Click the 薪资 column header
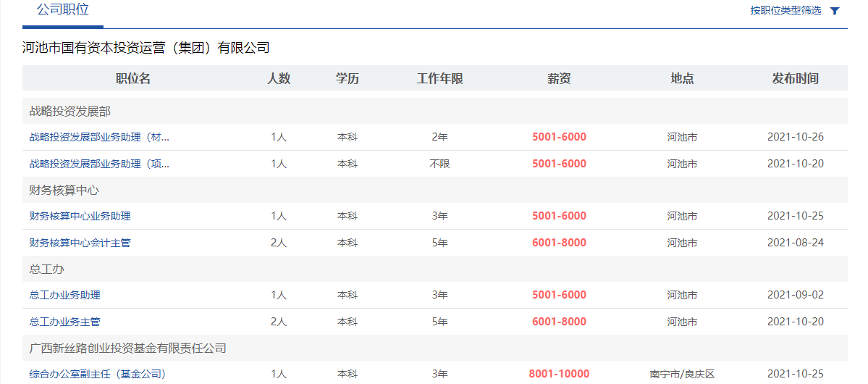 pos(559,79)
